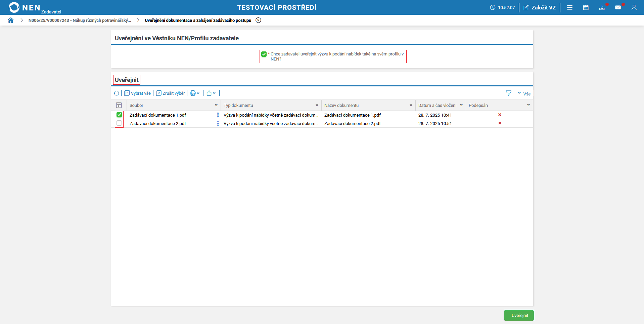The image size is (644, 324).
Task: Open the table filter funnel icon
Action: 508,93
